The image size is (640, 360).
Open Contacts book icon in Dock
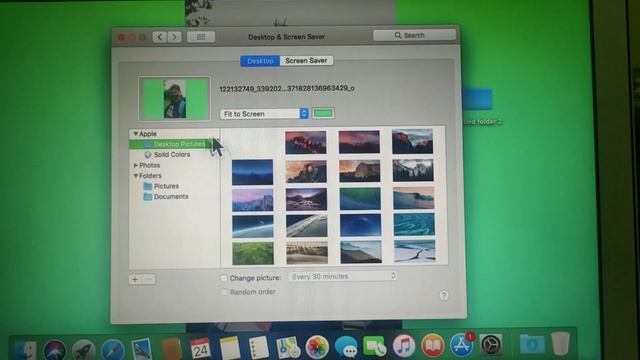click(x=171, y=348)
